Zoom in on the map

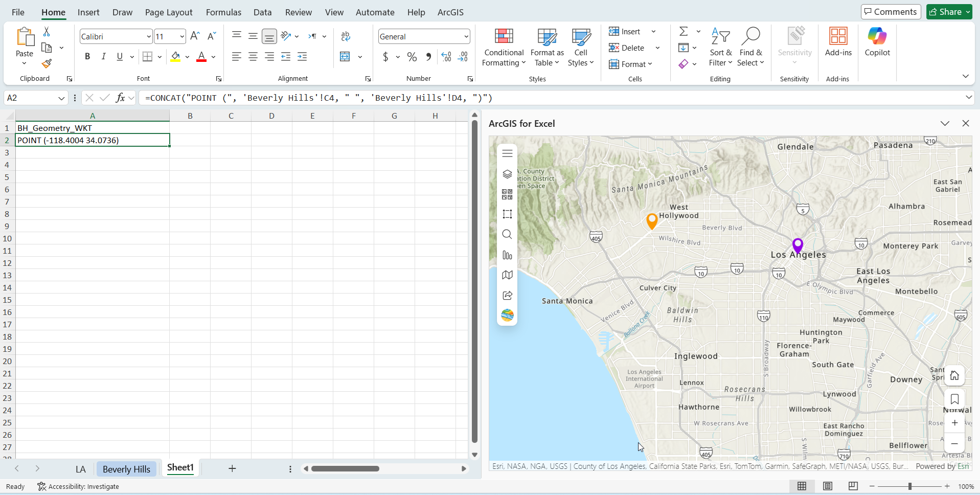click(954, 423)
